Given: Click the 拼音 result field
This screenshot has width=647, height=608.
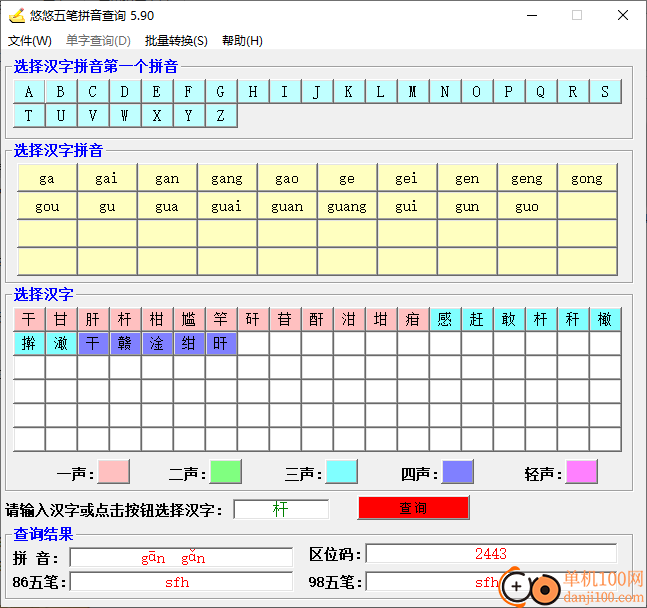Looking at the screenshot, I should click(181, 558).
